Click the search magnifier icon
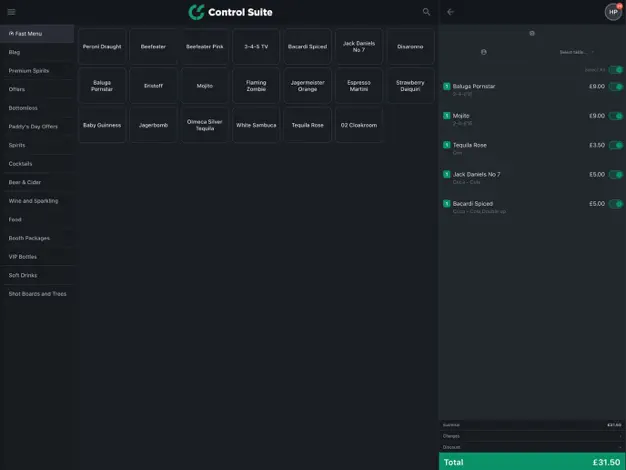Screen dimensions: 626x470 click(x=426, y=12)
